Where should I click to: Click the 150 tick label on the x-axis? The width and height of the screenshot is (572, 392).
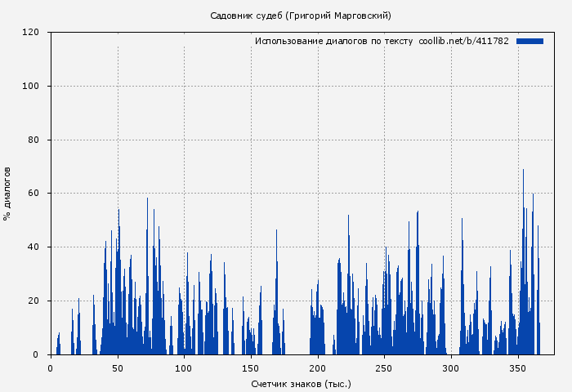coord(251,368)
